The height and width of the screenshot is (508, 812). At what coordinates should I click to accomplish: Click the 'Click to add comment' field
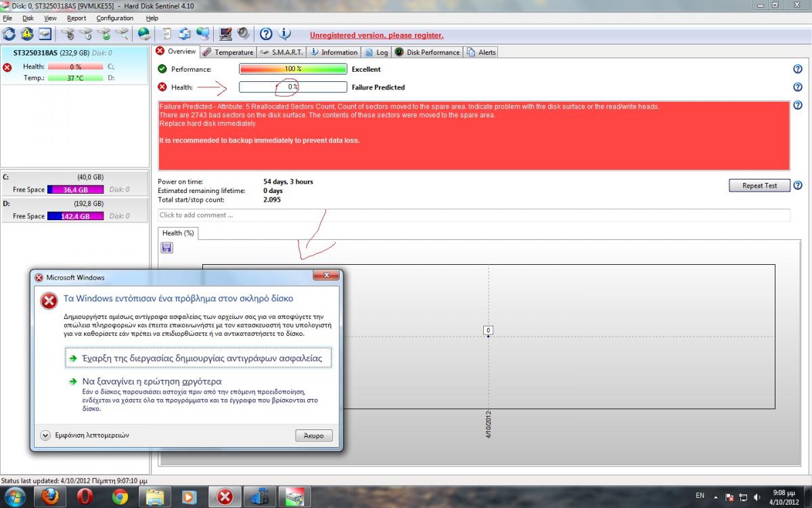(474, 215)
